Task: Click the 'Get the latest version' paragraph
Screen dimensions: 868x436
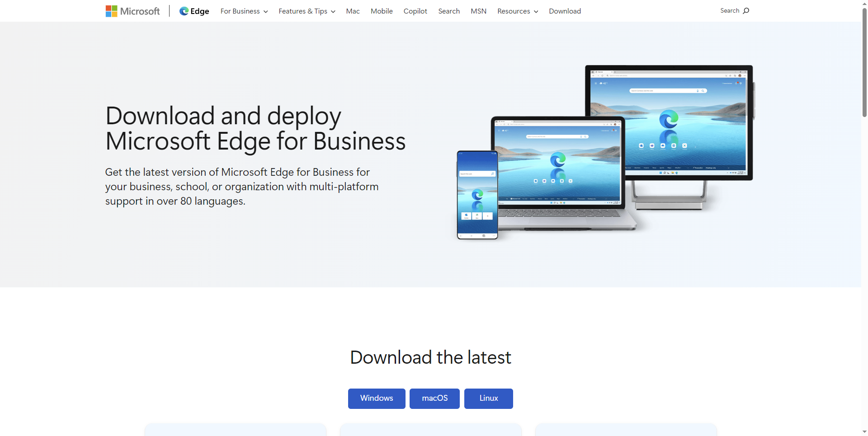Action: click(242, 187)
